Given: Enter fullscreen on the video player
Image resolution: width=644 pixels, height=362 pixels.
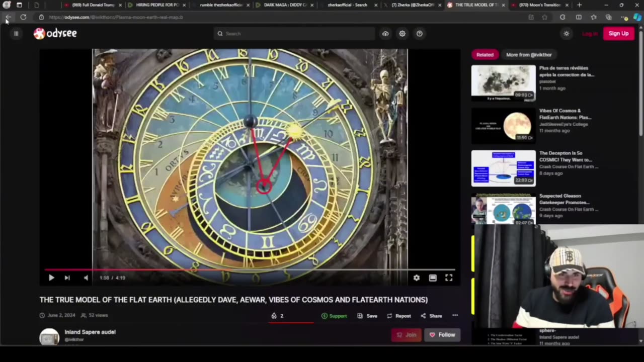Looking at the screenshot, I should coord(449,278).
